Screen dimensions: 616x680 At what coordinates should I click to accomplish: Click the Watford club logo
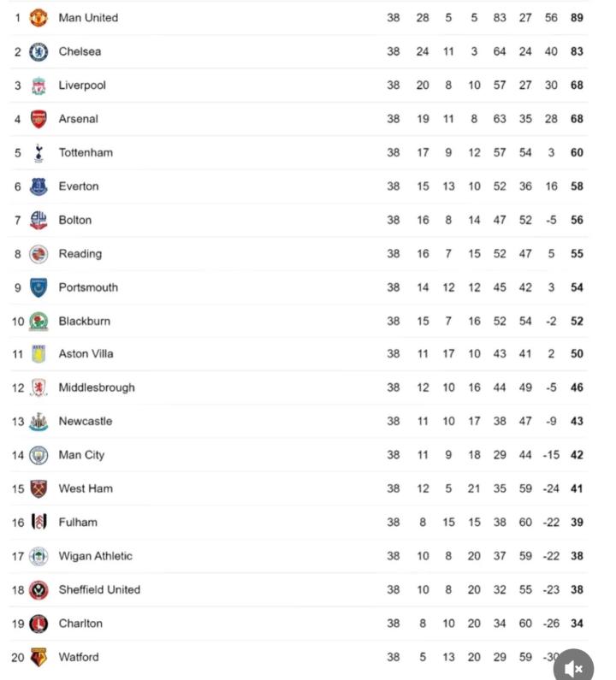click(38, 657)
